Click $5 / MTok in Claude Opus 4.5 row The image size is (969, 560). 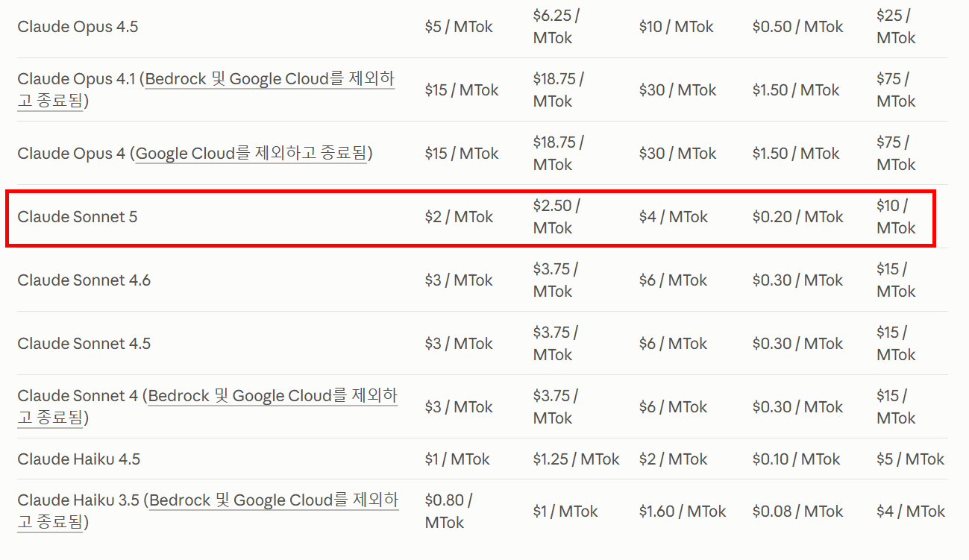pos(459,27)
